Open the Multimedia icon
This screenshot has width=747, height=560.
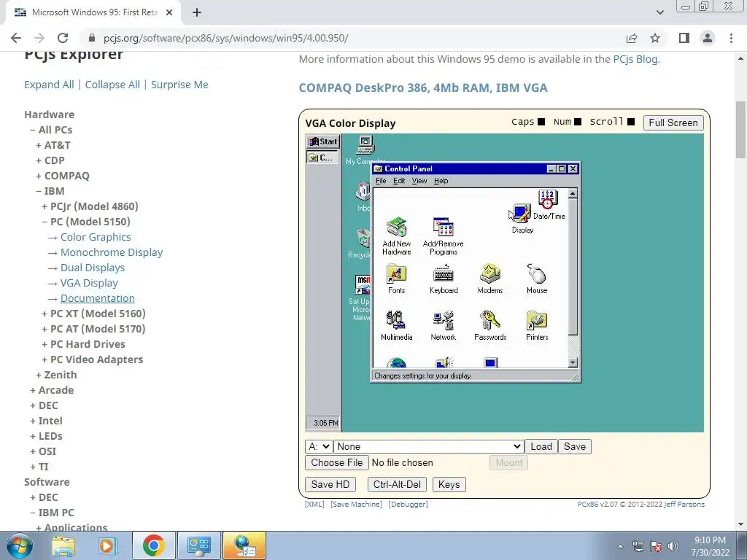point(396,326)
